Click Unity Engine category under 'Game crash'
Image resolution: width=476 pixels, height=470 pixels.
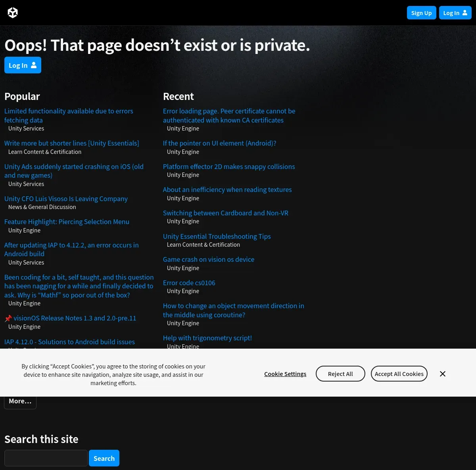[183, 268]
